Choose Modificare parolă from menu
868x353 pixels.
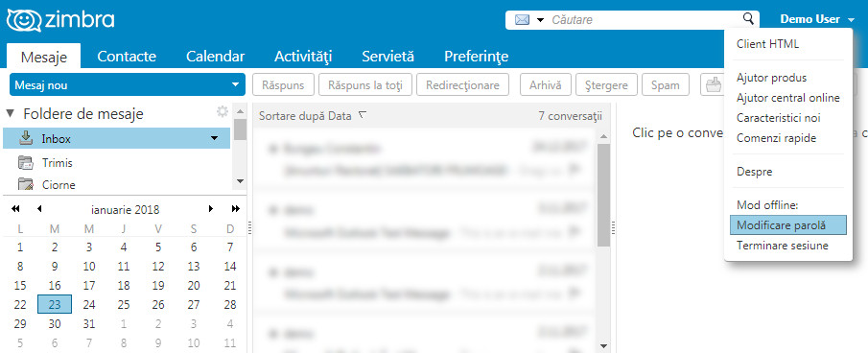click(x=787, y=225)
